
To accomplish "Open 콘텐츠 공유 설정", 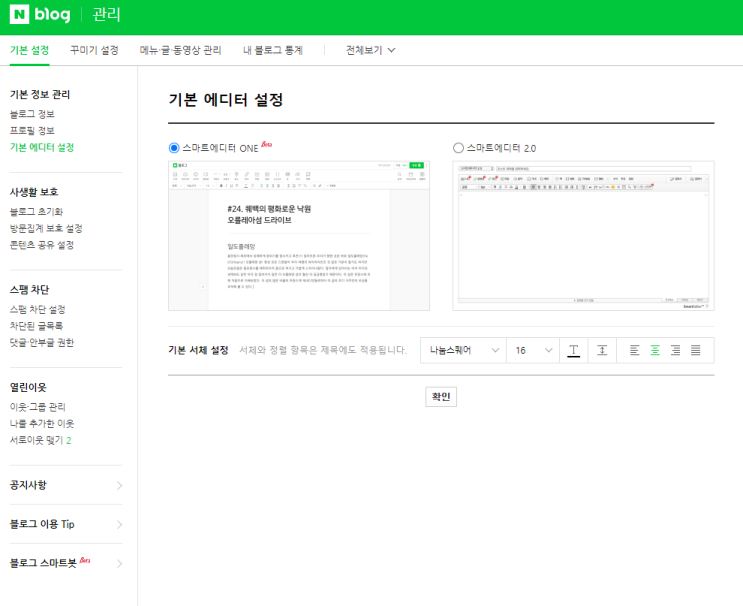I will [x=42, y=245].
